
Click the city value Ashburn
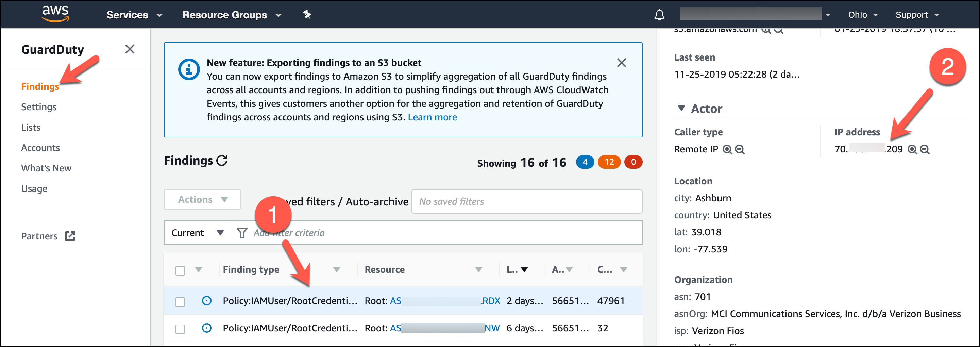[x=713, y=198]
